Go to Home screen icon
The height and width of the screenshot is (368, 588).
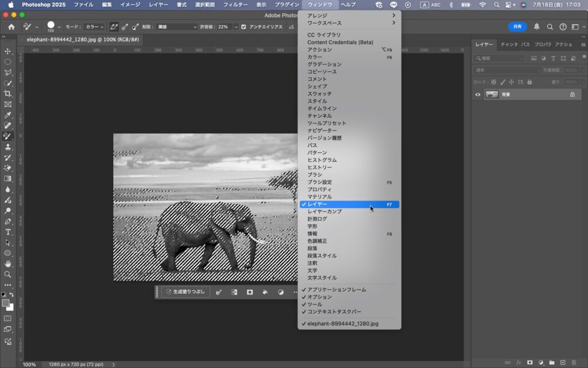11,27
